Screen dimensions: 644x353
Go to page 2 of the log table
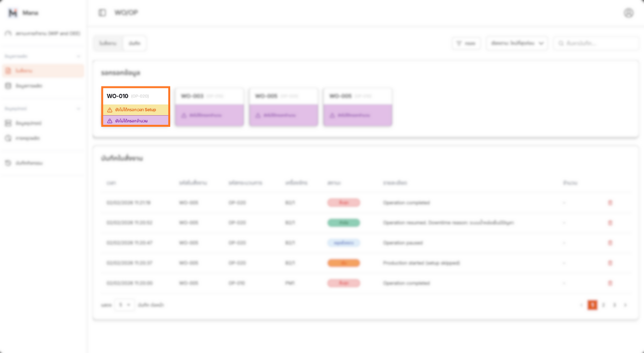(603, 305)
